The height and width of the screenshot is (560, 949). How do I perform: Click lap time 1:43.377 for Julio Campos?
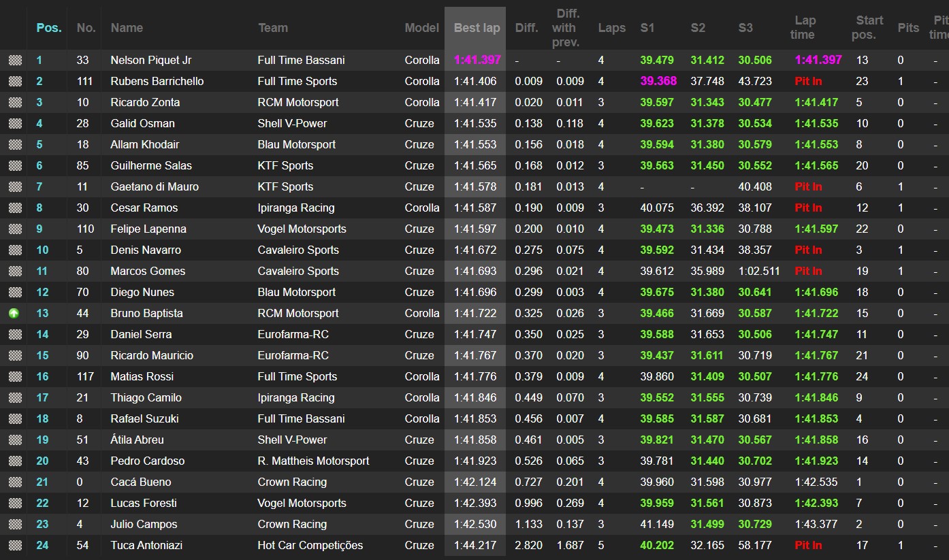click(816, 525)
